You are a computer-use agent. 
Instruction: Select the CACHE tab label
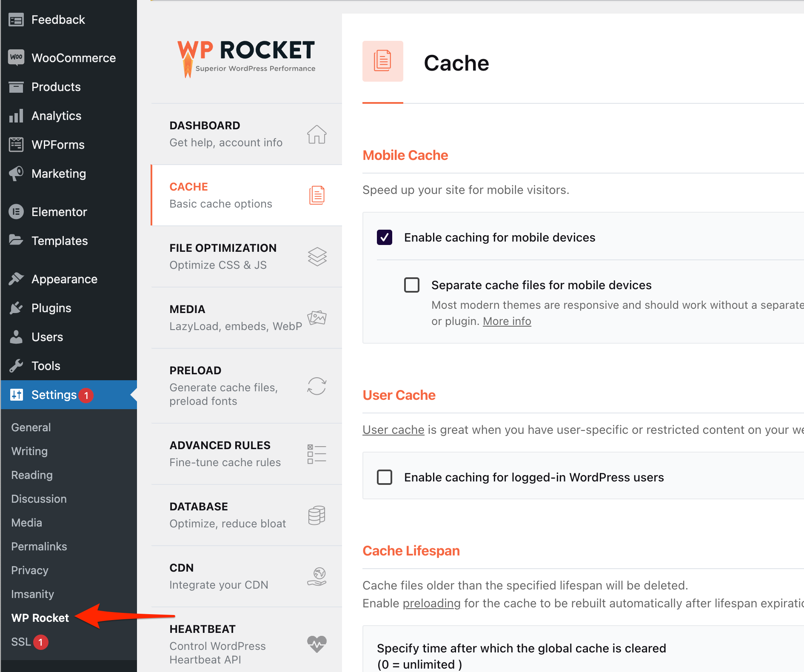click(188, 187)
